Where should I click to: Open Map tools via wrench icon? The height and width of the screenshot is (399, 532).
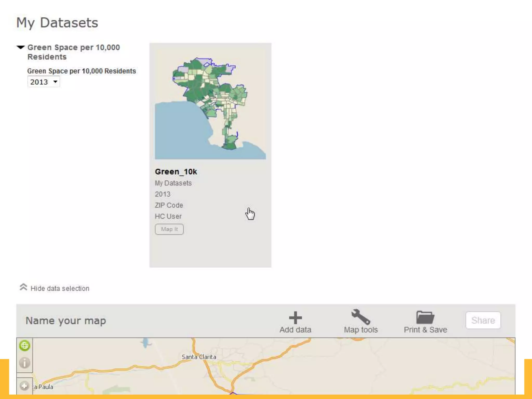click(361, 317)
